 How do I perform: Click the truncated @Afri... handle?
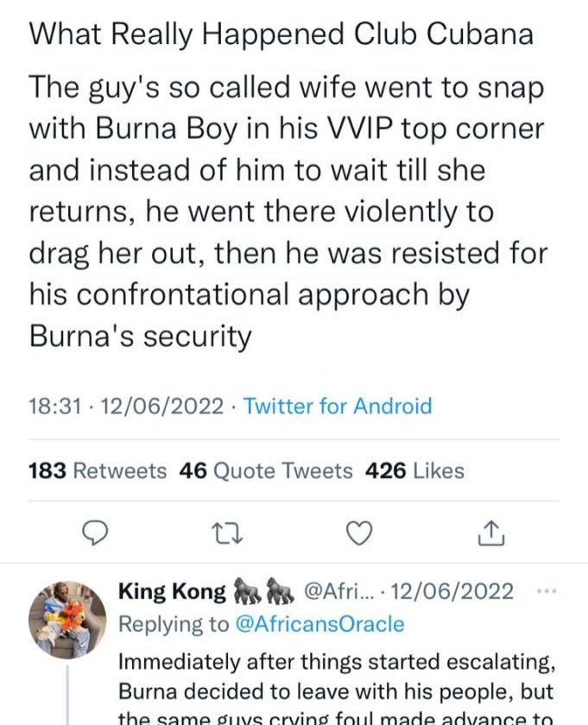tap(338, 592)
